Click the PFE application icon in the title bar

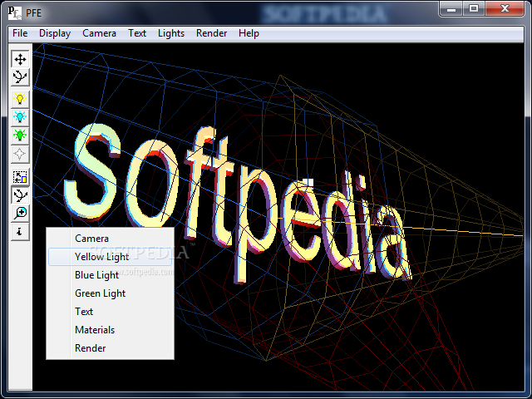[15, 12]
